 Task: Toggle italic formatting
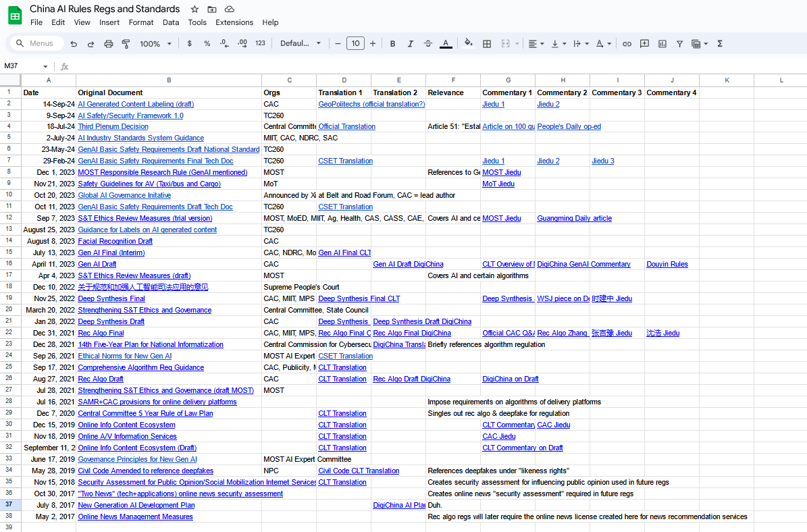pos(410,44)
